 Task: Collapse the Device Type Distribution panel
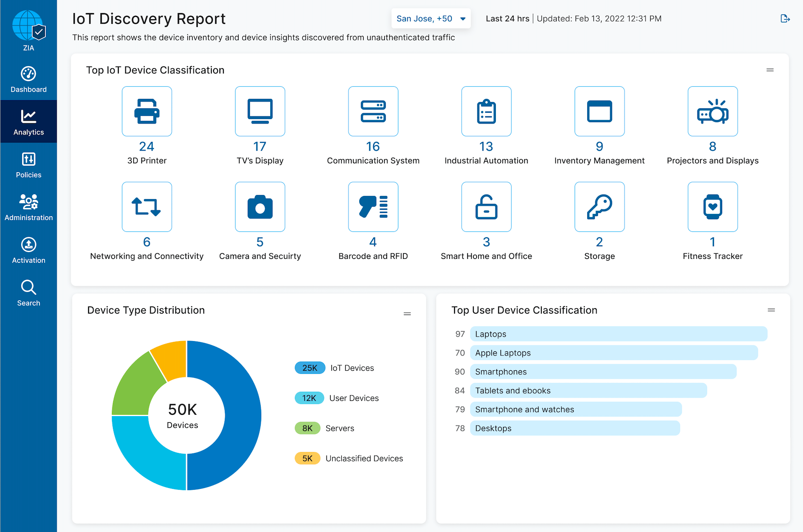(x=407, y=314)
